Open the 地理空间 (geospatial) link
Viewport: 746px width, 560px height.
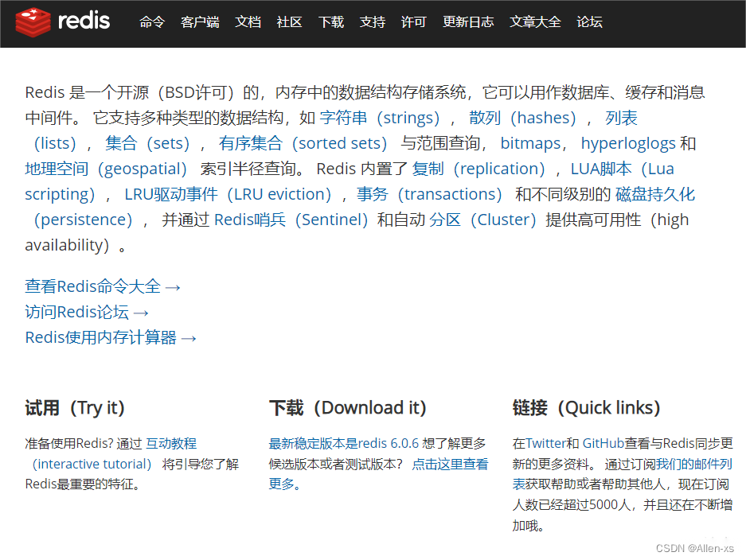pyautogui.click(x=106, y=169)
